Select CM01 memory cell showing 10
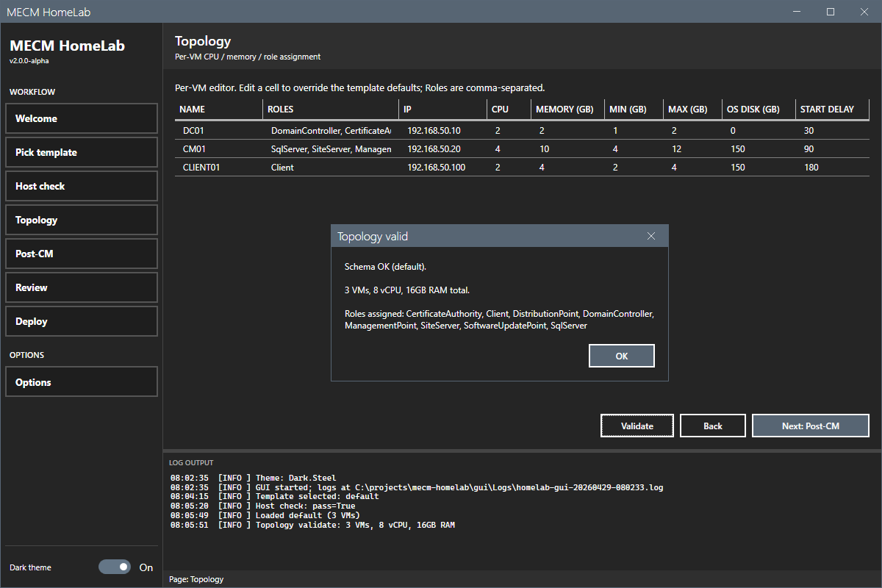Image resolution: width=882 pixels, height=588 pixels. (x=568, y=149)
